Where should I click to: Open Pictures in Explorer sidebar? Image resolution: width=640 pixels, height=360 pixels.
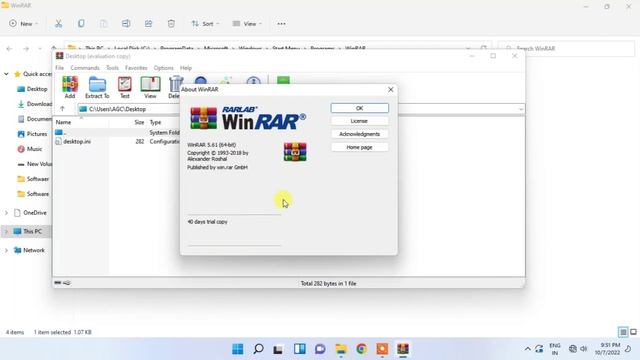coord(33,134)
